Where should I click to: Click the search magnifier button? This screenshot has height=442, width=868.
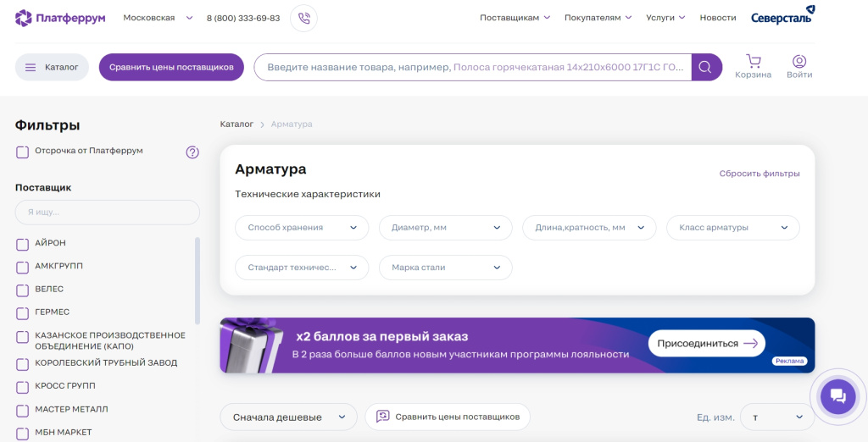(706, 67)
